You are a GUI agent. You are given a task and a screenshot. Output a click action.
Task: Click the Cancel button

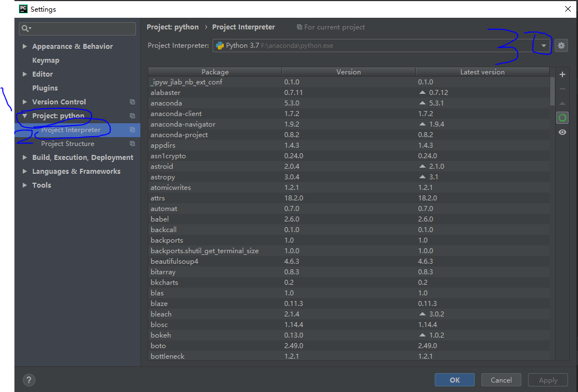[x=501, y=380]
